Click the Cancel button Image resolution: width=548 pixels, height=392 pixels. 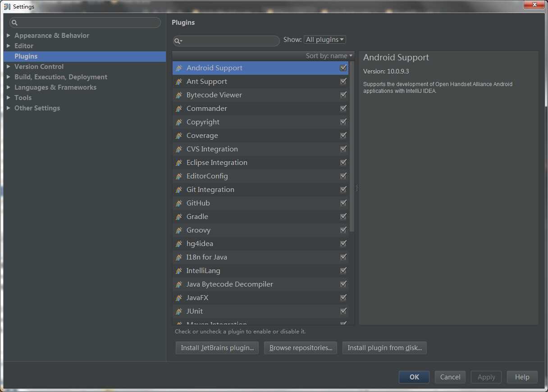tap(450, 377)
